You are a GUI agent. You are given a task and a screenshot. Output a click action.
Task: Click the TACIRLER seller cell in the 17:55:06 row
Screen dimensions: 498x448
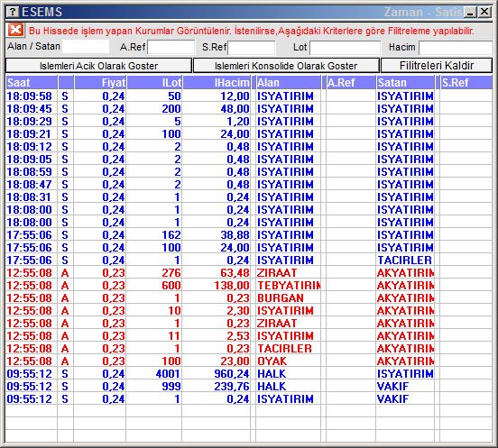point(404,261)
